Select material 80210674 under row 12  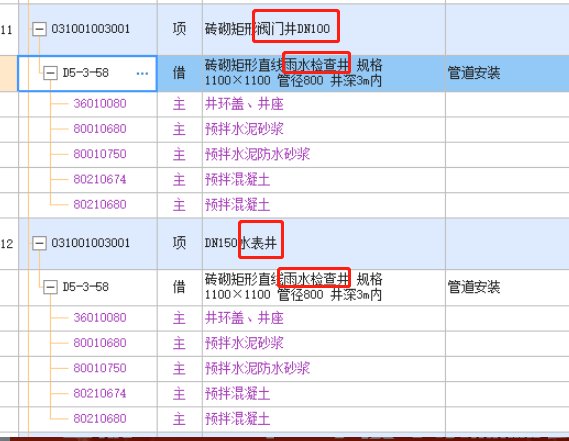click(x=100, y=393)
